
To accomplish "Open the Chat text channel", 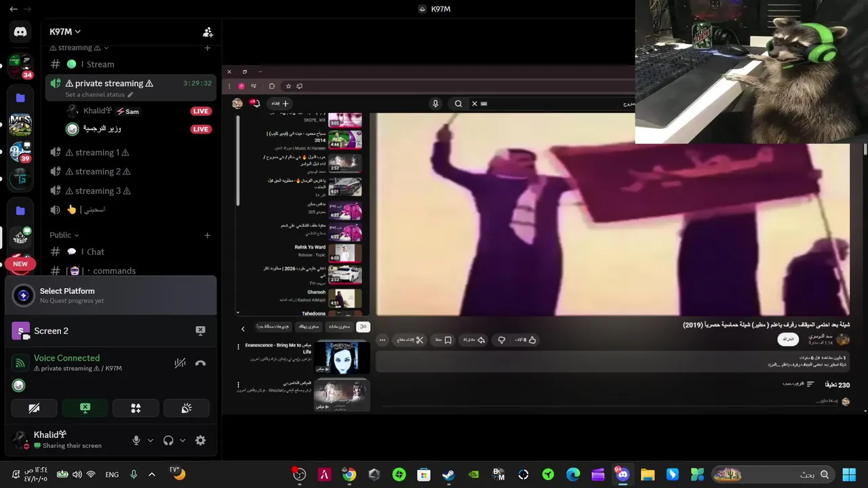I will [131, 251].
